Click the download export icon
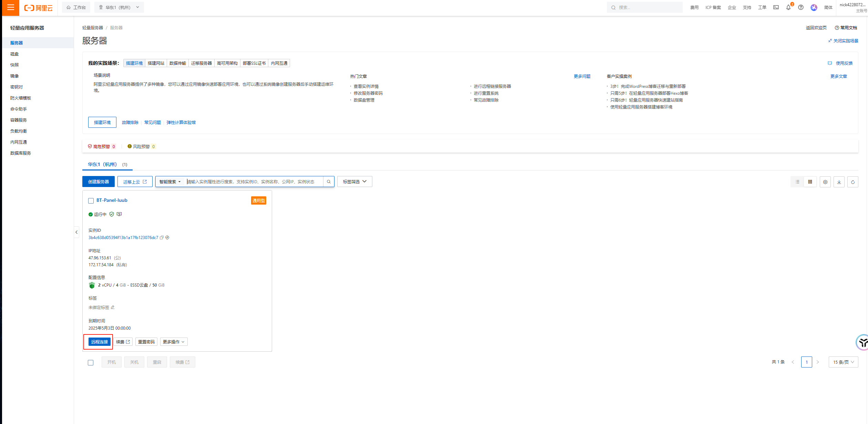868x424 pixels. pyautogui.click(x=839, y=182)
